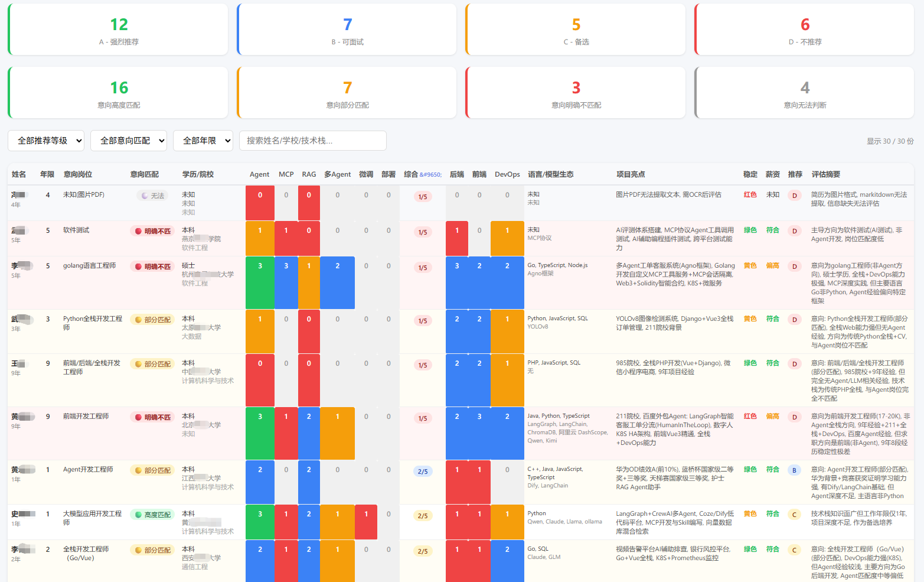This screenshot has width=924, height=582.
Task: Click the 推荐 column header
Action: [795, 174]
